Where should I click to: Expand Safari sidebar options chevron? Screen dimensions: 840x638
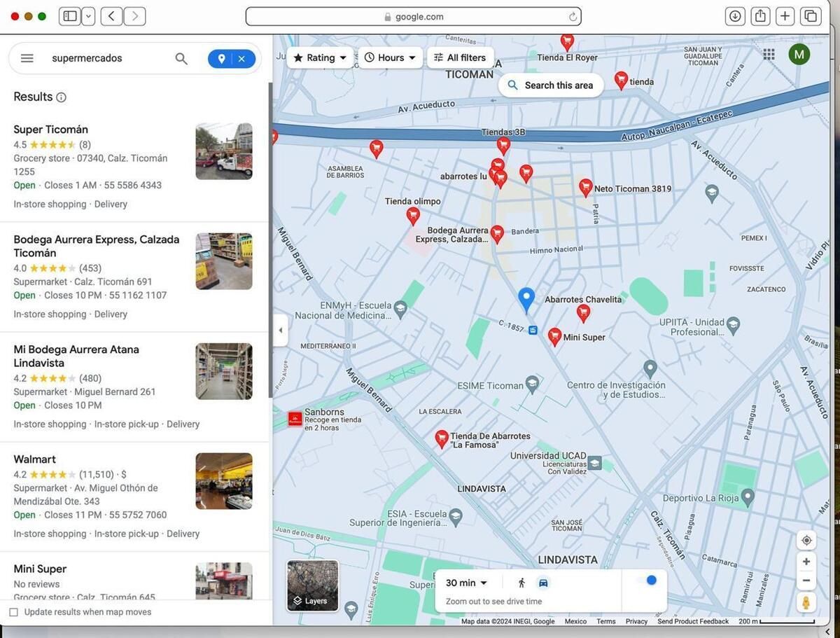tap(88, 16)
